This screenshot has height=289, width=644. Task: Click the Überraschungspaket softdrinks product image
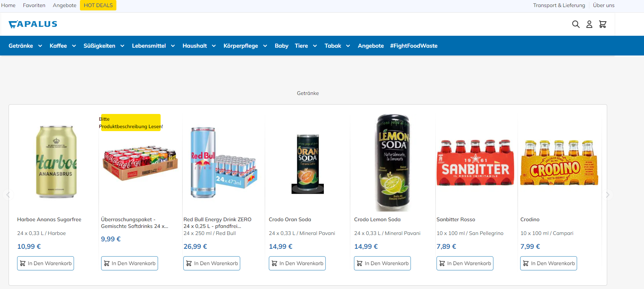140,163
